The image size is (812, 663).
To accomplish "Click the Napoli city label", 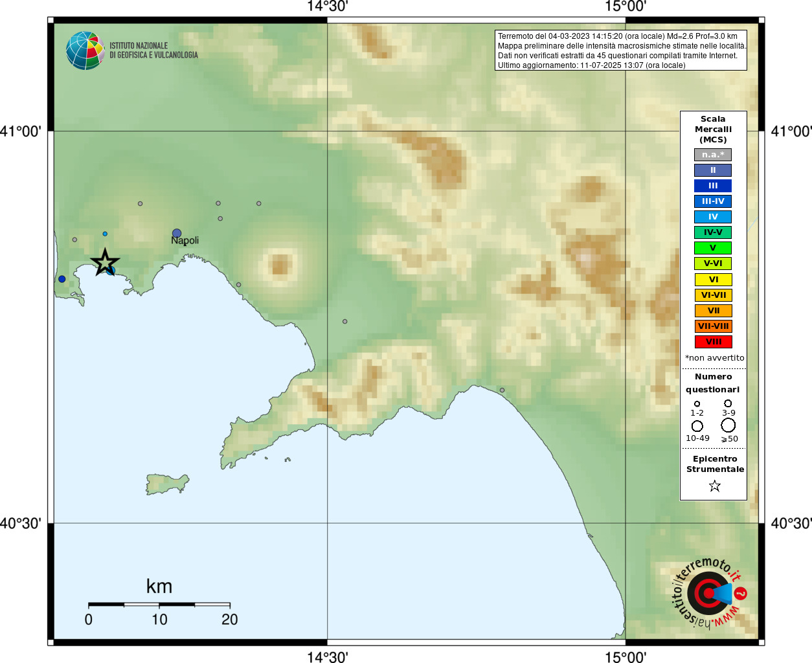I will tap(185, 241).
